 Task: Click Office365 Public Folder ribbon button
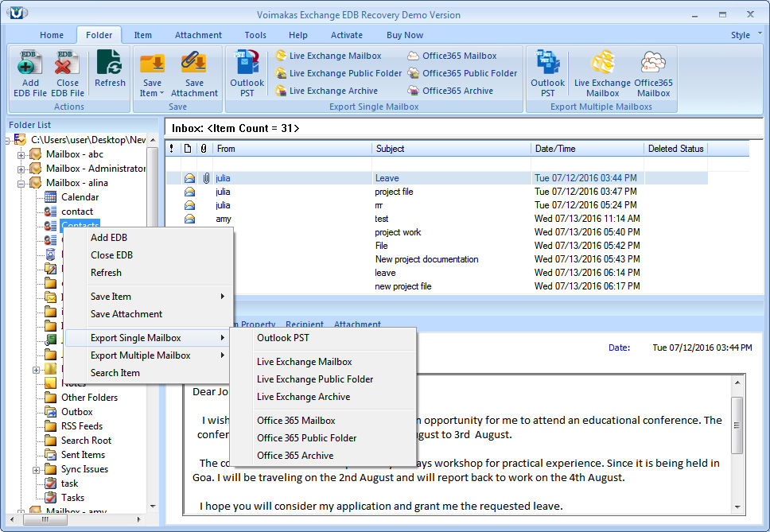coord(463,73)
